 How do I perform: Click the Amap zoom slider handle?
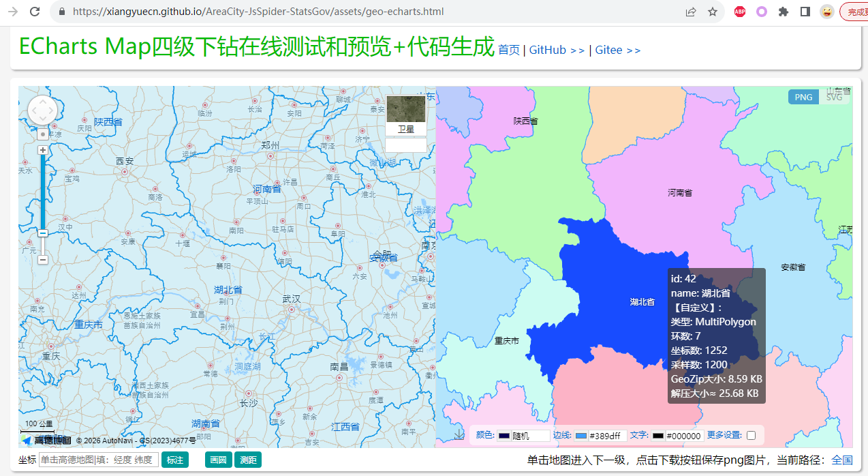(43, 233)
